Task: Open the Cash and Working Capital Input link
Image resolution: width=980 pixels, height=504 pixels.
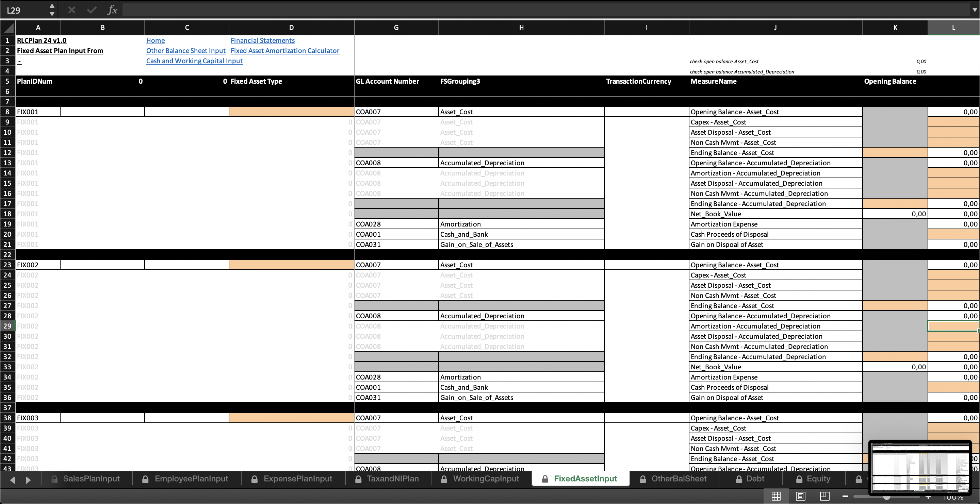Action: (x=194, y=61)
